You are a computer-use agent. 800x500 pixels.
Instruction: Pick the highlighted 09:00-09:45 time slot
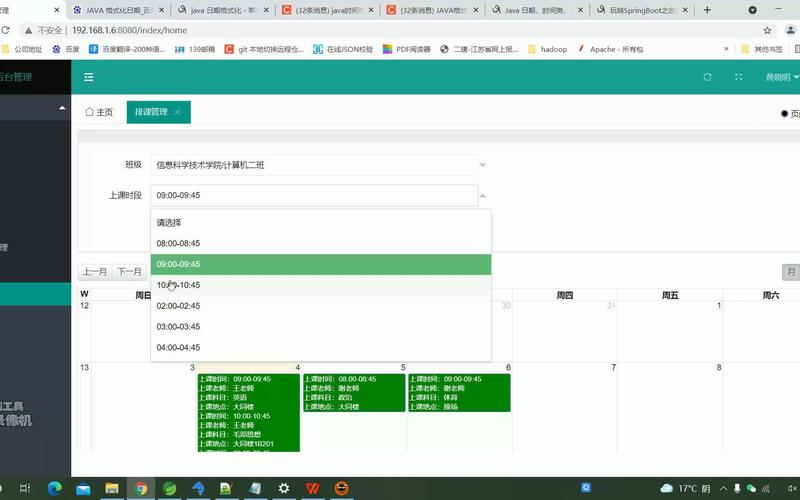point(321,264)
